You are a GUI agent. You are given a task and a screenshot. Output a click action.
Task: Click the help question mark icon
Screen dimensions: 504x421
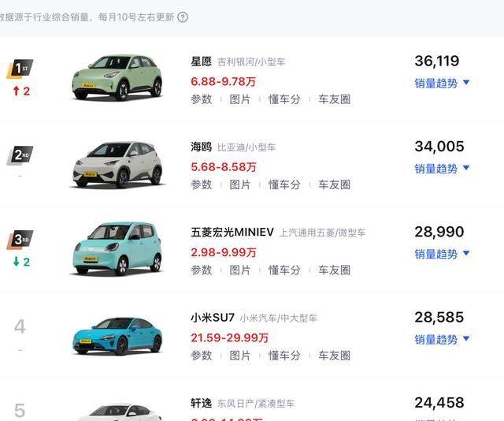(183, 17)
